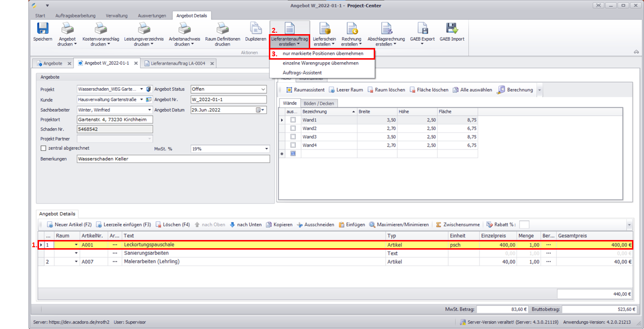Viewport: 644px width, 329px height.
Task: Open the Angebot Status dropdown
Action: pyautogui.click(x=263, y=89)
